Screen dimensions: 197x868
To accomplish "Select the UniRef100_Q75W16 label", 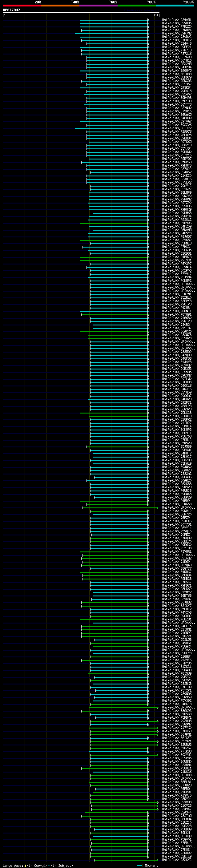I will coord(177,111).
